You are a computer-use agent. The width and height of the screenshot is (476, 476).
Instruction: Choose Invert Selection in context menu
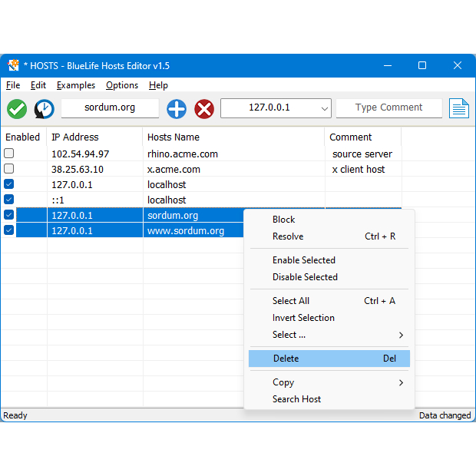(x=329, y=318)
